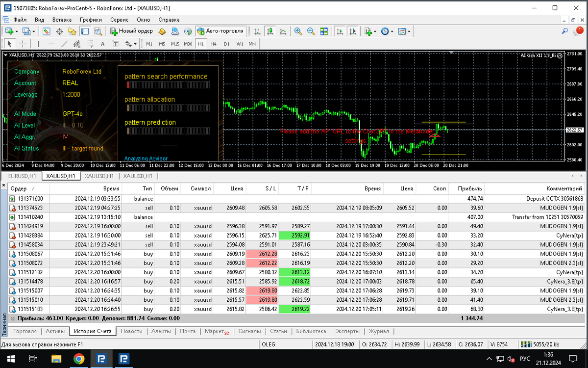Open the Вставка menu

point(62,20)
